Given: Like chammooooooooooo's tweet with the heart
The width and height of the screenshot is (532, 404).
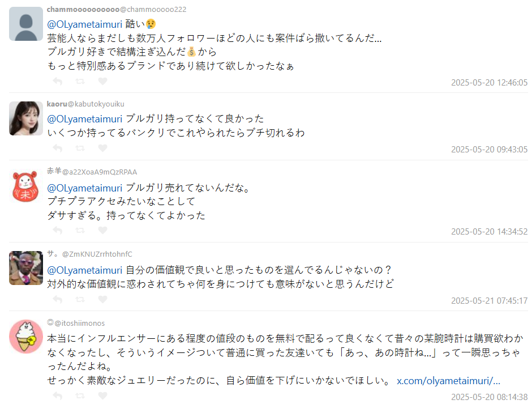Looking at the screenshot, I should [102, 81].
